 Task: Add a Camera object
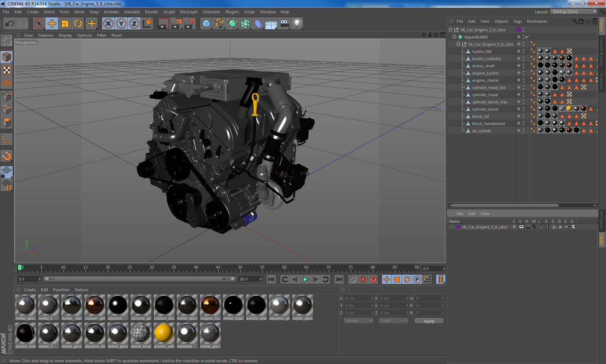point(284,24)
